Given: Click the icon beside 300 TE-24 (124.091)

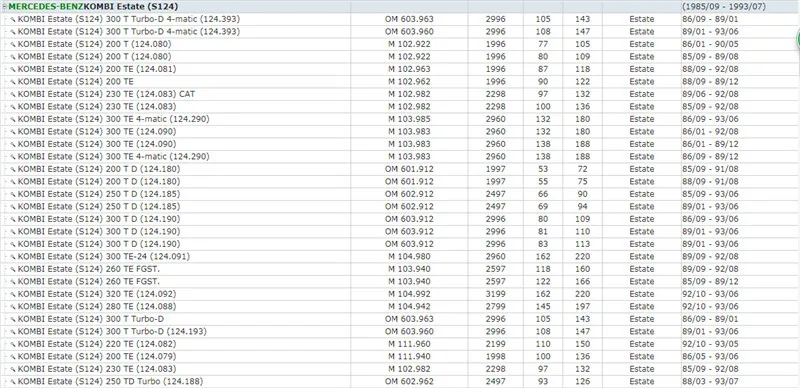Looking at the screenshot, I should point(13,256).
